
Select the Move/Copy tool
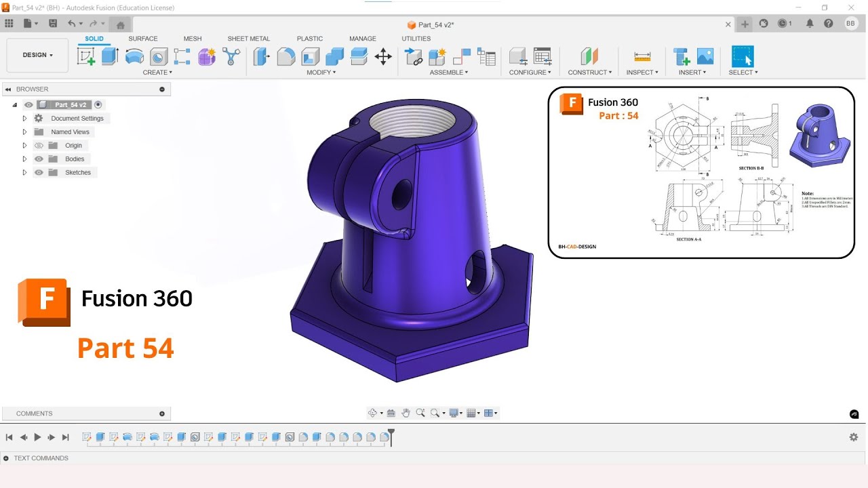(383, 57)
